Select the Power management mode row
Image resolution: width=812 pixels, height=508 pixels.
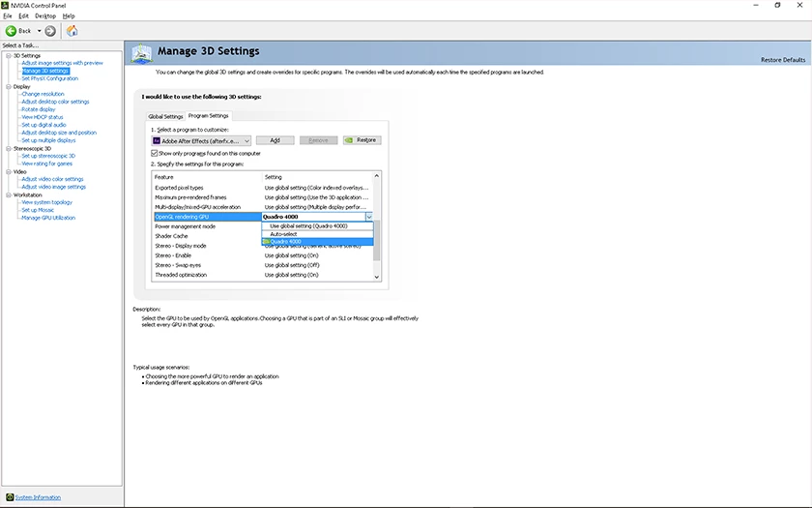pyautogui.click(x=207, y=226)
